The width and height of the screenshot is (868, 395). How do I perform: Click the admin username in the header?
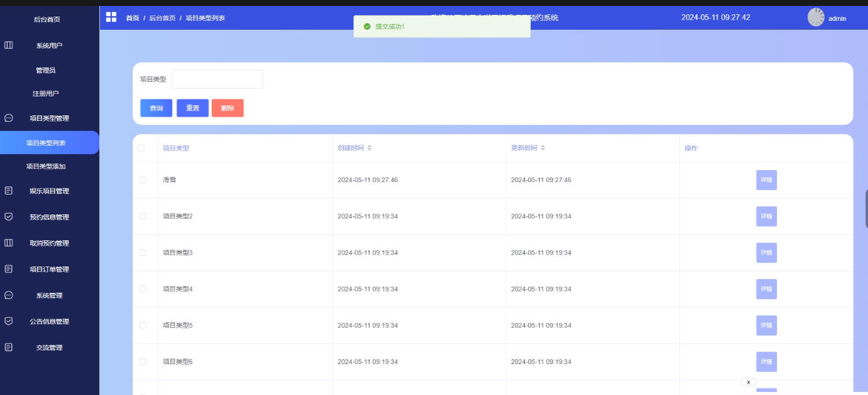[x=837, y=18]
